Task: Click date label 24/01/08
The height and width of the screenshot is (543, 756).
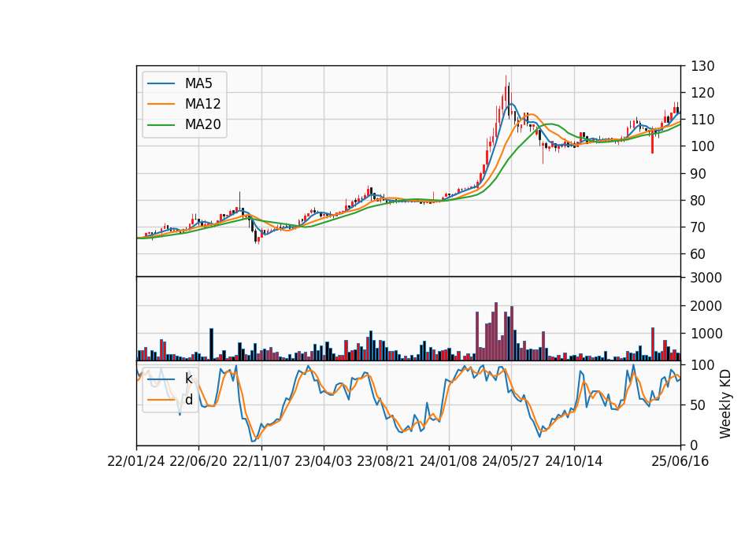Action: click(448, 461)
